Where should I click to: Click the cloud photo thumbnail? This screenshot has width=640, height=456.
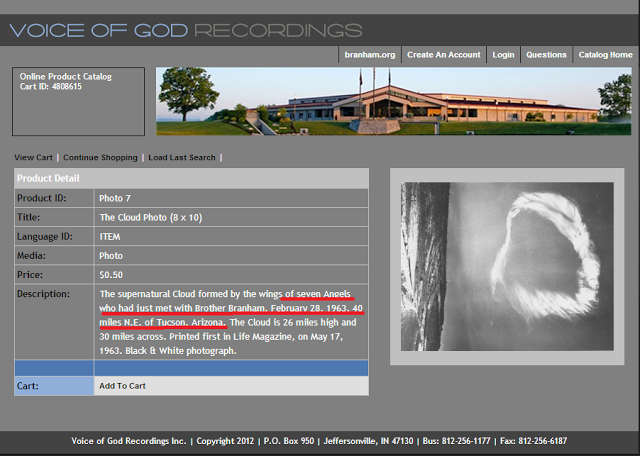click(507, 266)
